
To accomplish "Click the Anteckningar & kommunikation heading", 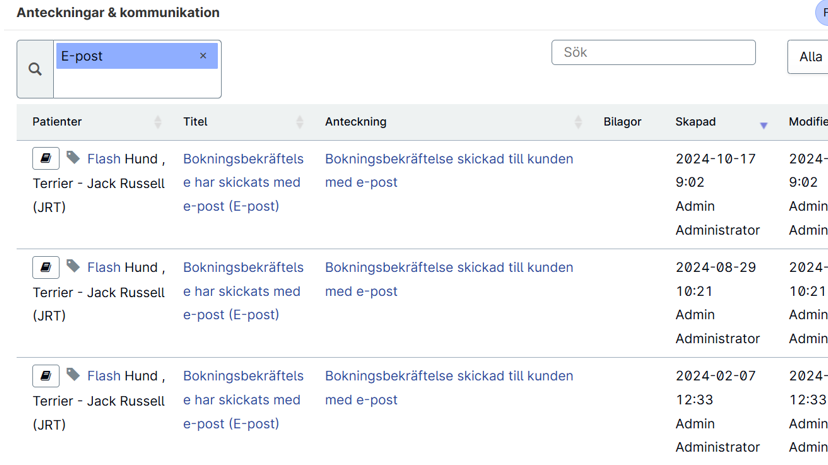I will point(118,13).
